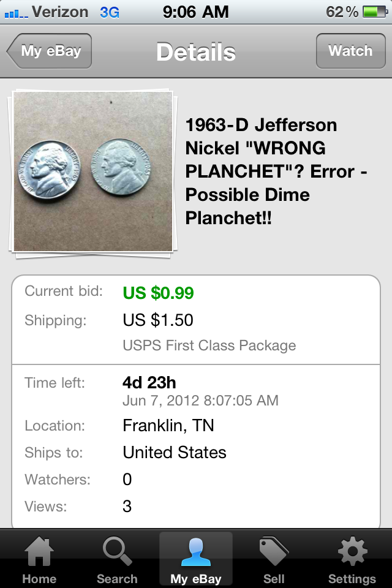Tap the end date Jun 7, 2012

point(200,401)
